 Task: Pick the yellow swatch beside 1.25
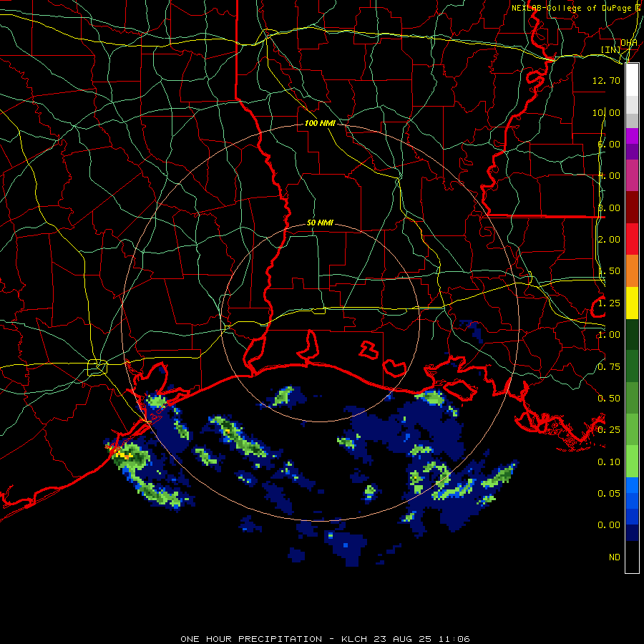coord(632,303)
